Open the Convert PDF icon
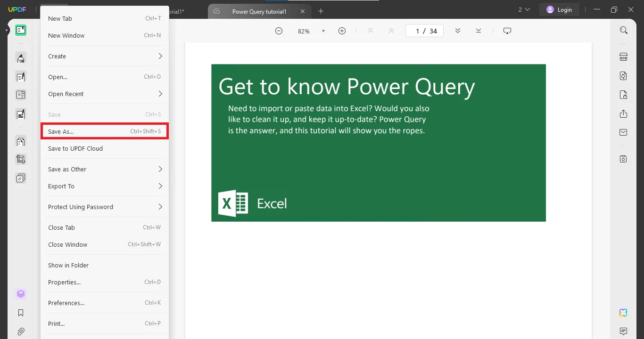 click(x=623, y=76)
